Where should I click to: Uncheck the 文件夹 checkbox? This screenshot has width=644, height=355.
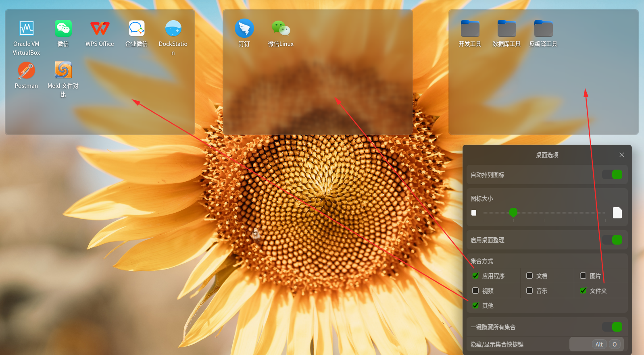pyautogui.click(x=583, y=291)
